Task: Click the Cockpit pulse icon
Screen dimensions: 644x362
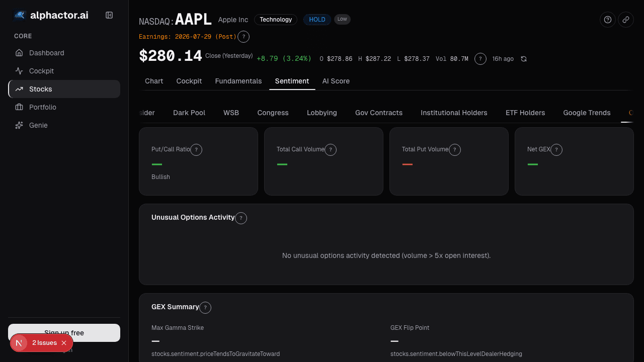Action: tap(19, 71)
